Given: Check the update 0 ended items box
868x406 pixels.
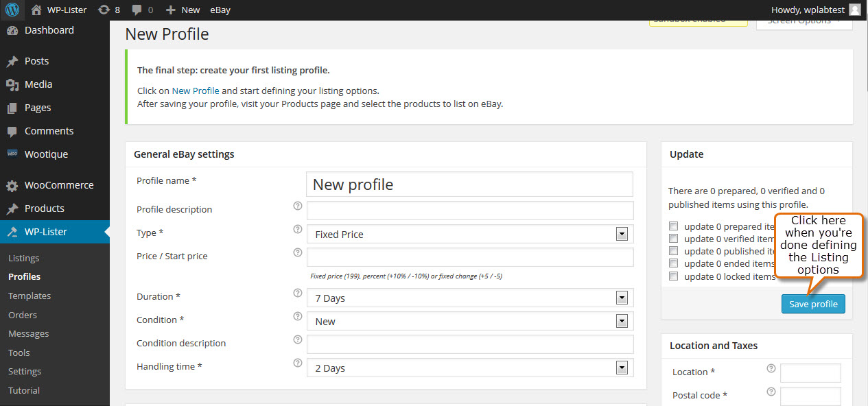Looking at the screenshot, I should click(x=674, y=263).
